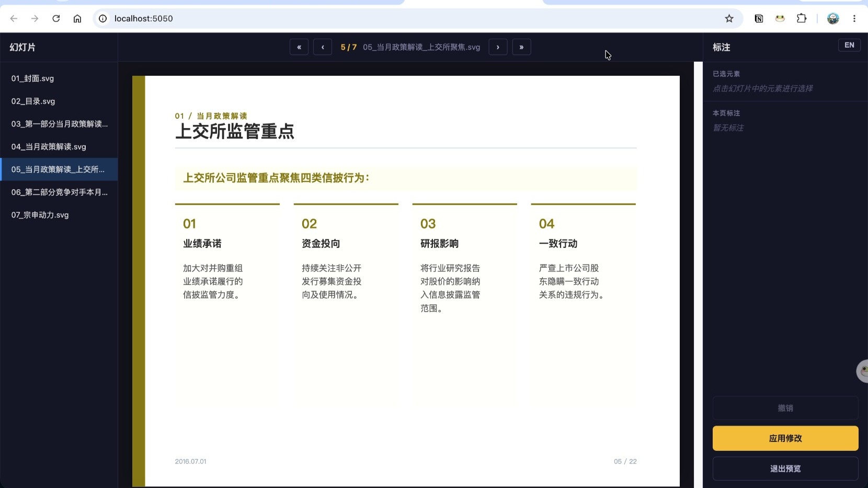This screenshot has height=488, width=868.
Task: Select the 资金投向 card heading
Action: tap(321, 244)
